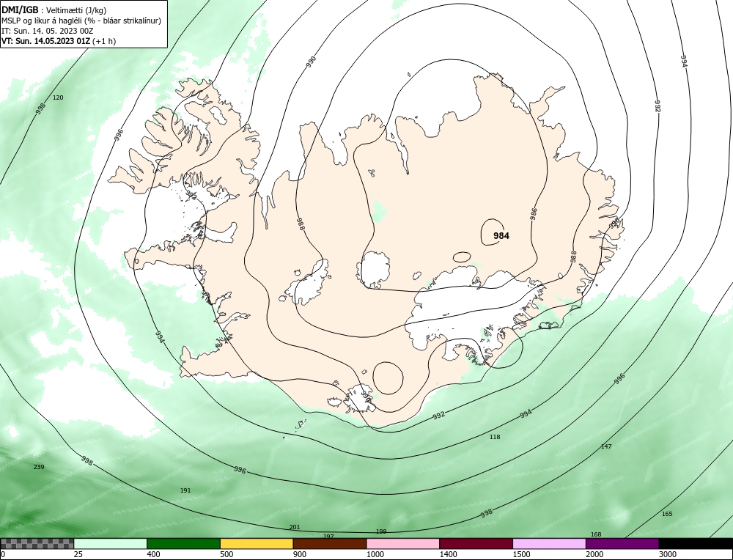Screen dimensions: 733x560
Task: Click the 986 isobar label
Action: [534, 213]
